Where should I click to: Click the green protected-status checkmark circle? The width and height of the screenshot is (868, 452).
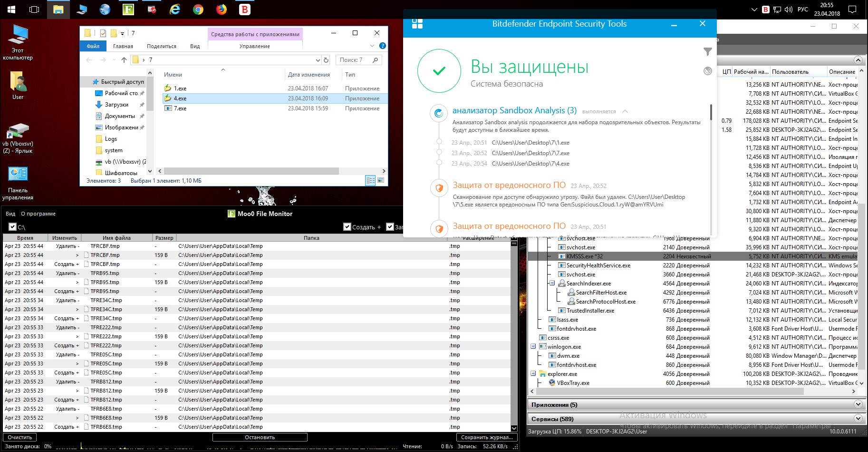[439, 71]
